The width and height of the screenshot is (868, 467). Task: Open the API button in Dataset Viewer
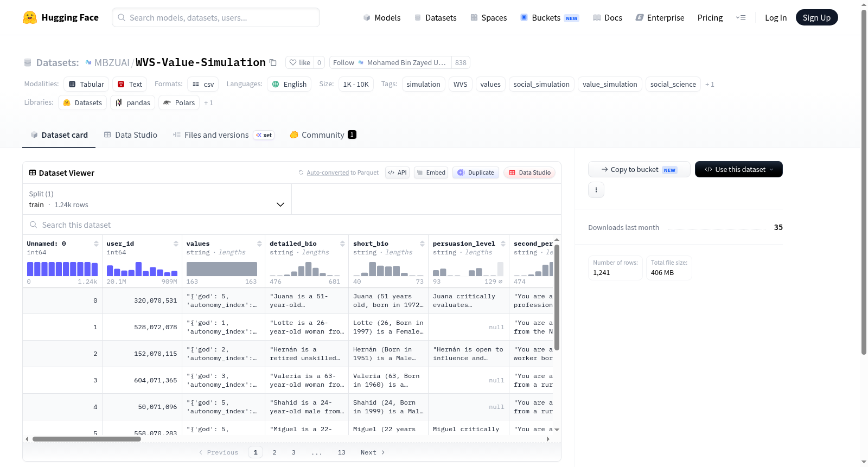tap(397, 172)
